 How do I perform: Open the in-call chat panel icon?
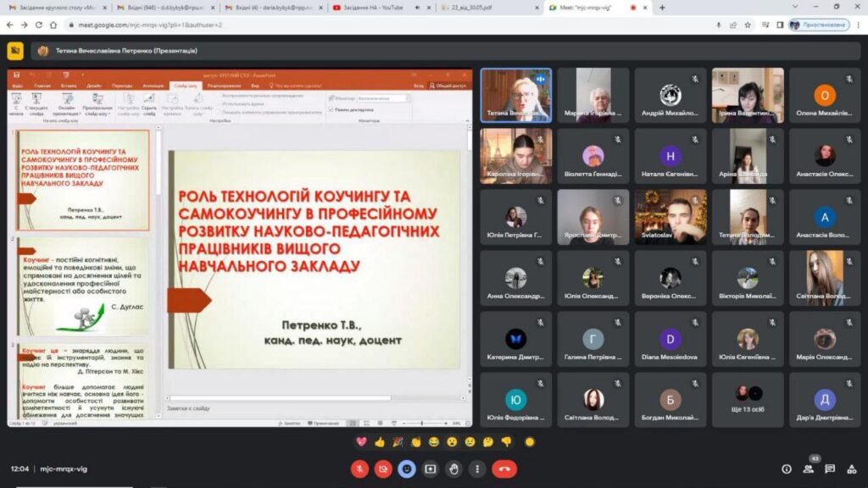tap(830, 469)
